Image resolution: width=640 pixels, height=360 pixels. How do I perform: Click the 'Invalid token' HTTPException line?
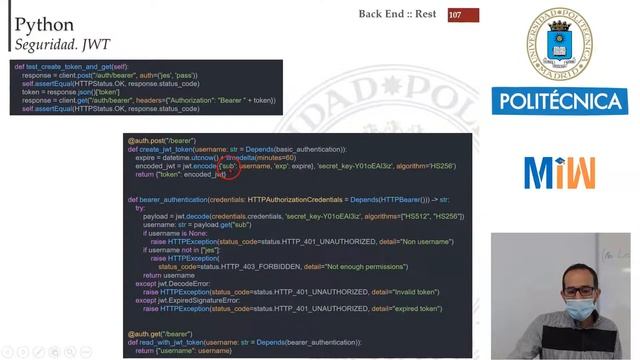[x=291, y=292]
